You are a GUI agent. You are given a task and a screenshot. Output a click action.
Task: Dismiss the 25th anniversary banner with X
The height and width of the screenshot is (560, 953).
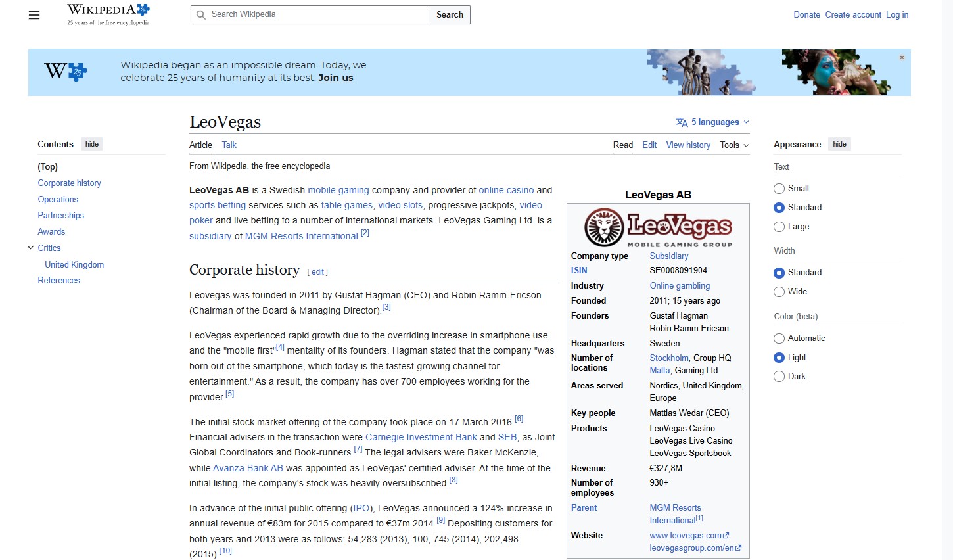point(901,57)
